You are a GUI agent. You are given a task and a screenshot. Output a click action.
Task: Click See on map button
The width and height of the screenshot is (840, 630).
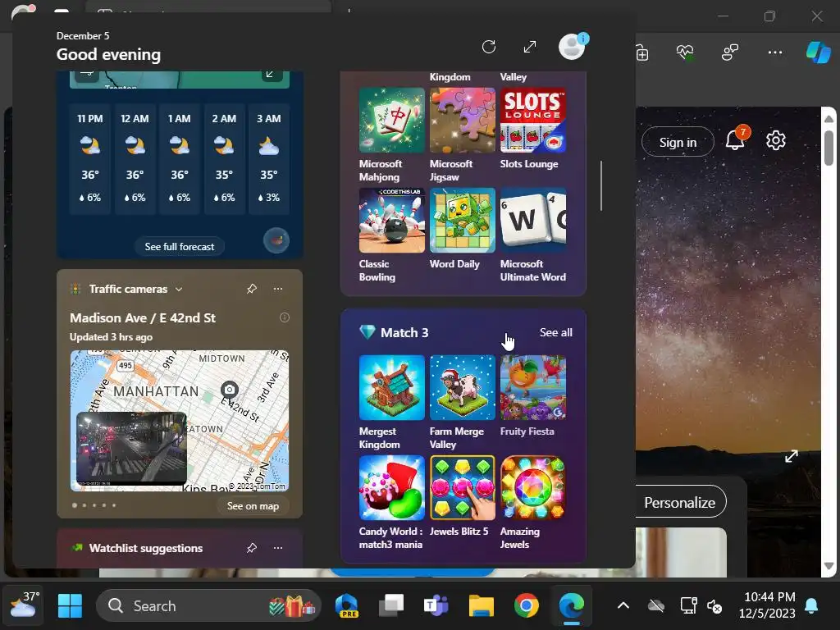[x=253, y=505]
